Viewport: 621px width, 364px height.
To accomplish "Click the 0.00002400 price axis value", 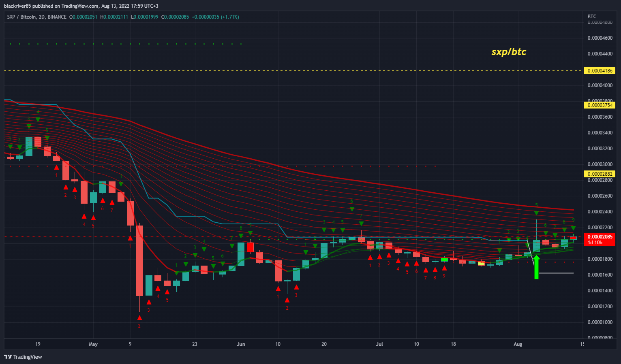I will coord(600,211).
